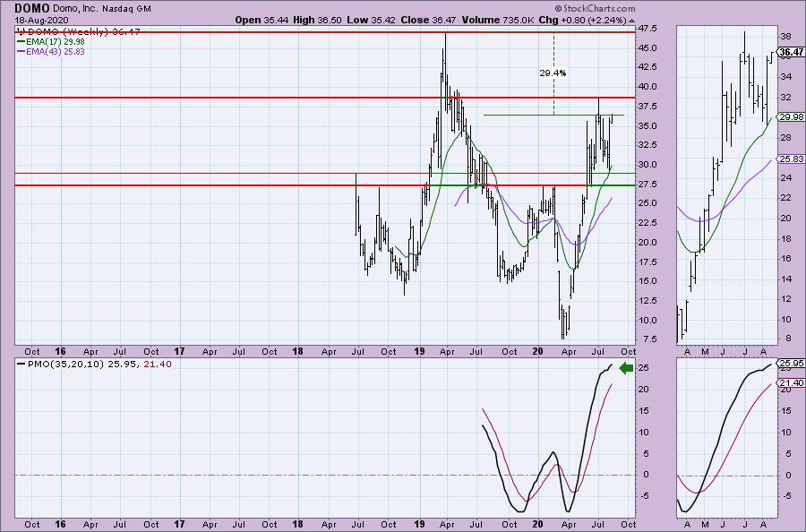
Task: Click the price-bar icon before DOMO (Weekly) legend
Action: click(21, 32)
